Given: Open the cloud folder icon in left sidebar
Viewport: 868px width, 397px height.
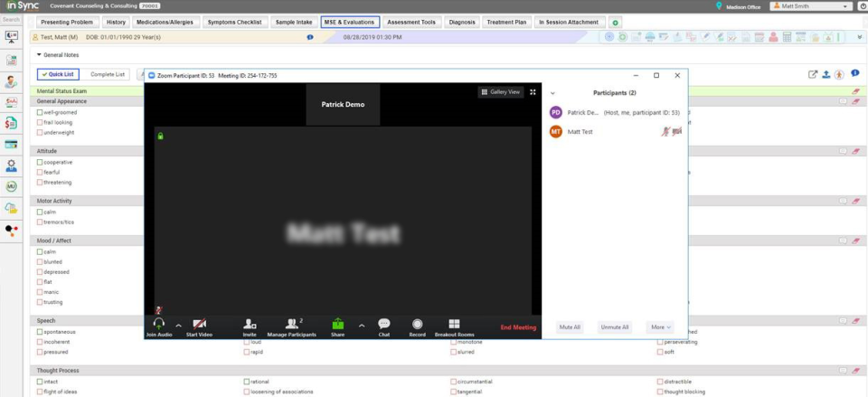Looking at the screenshot, I should pos(11,208).
